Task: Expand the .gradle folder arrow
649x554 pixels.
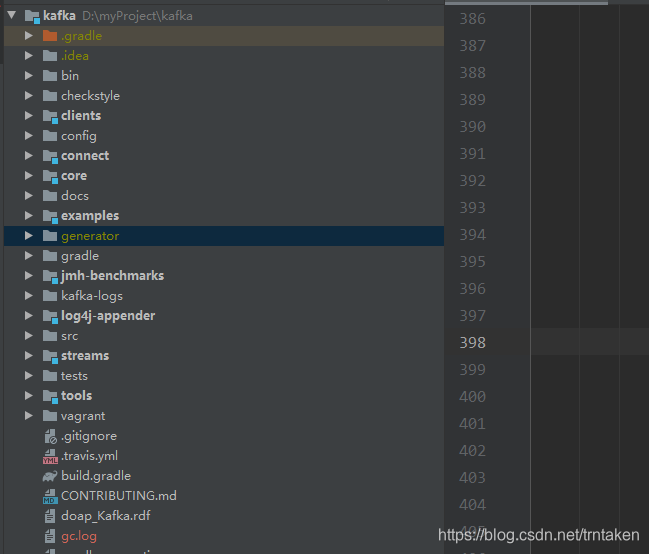Action: coord(29,36)
